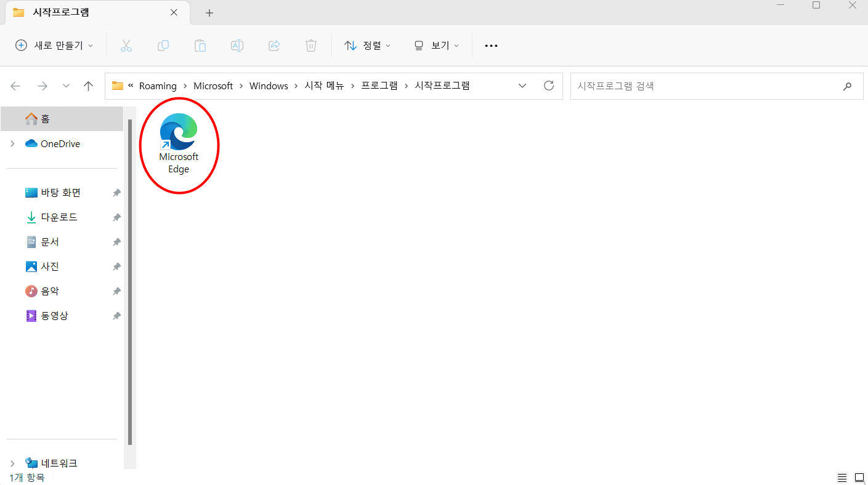
Task: Switch to large icons view in status bar
Action: [x=859, y=478]
